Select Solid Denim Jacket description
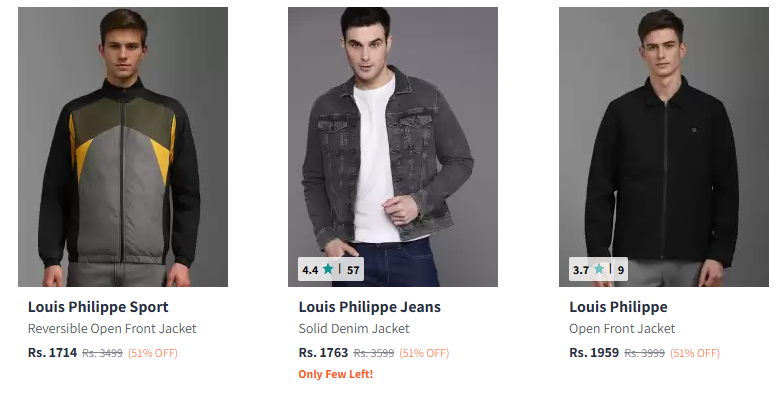 coord(354,328)
